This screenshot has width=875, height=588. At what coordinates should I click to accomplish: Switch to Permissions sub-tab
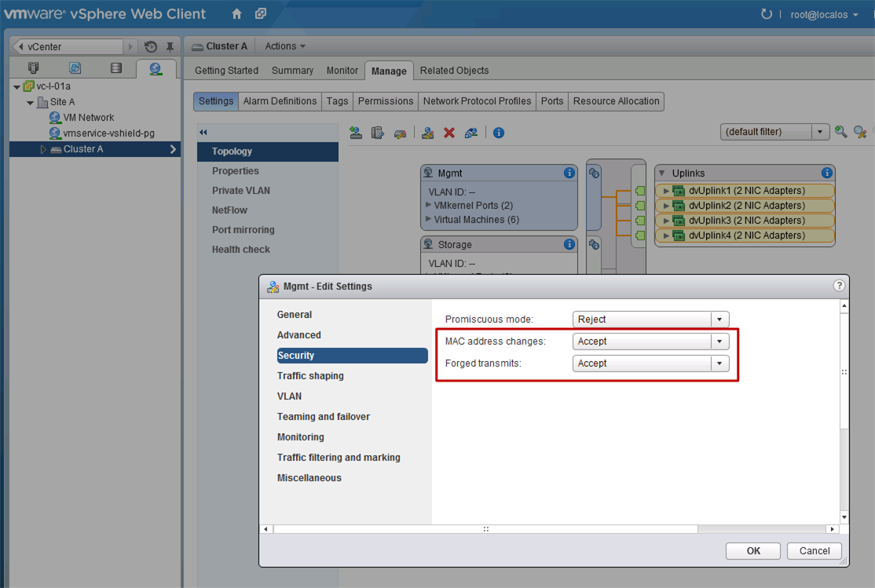(x=386, y=101)
